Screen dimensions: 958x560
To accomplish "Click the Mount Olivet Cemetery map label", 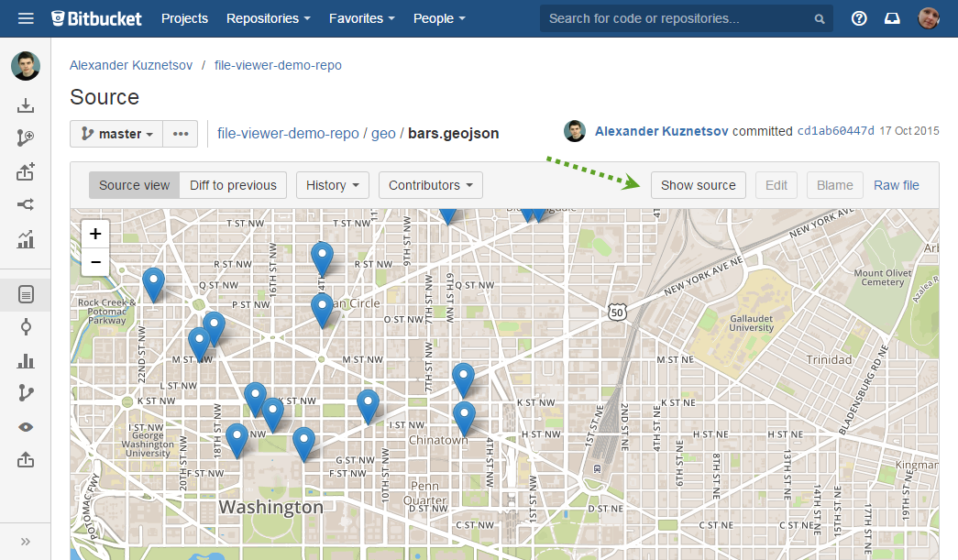I will 882,278.
